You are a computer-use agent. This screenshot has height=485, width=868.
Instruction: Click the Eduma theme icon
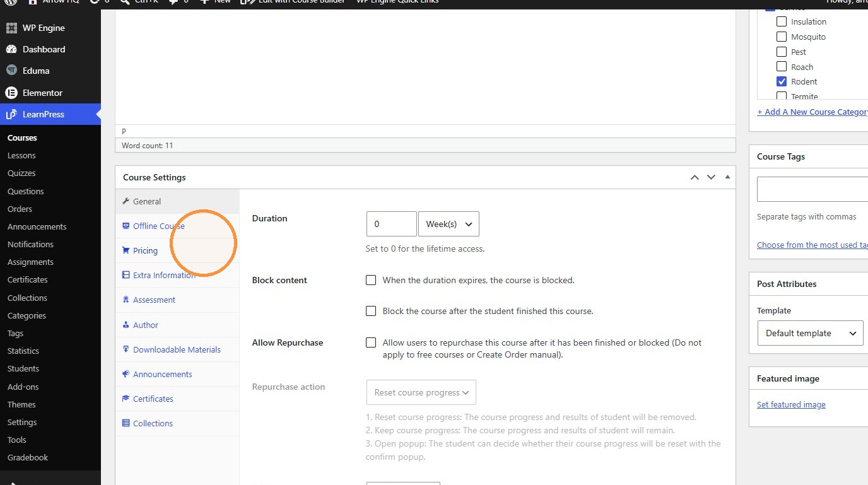(x=11, y=71)
